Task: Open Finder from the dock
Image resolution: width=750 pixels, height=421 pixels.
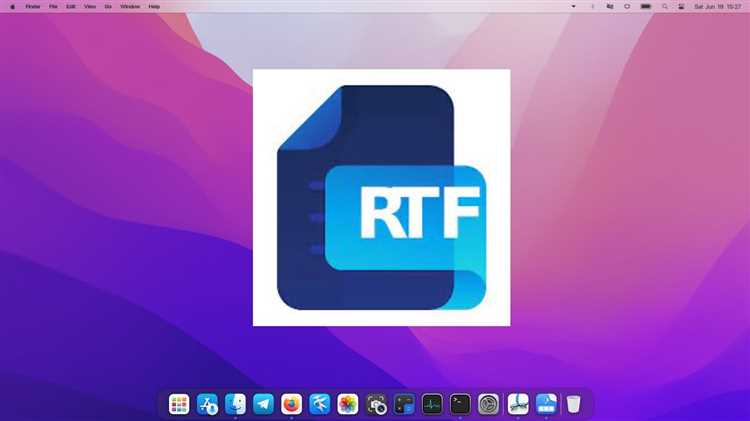Action: (x=235, y=404)
